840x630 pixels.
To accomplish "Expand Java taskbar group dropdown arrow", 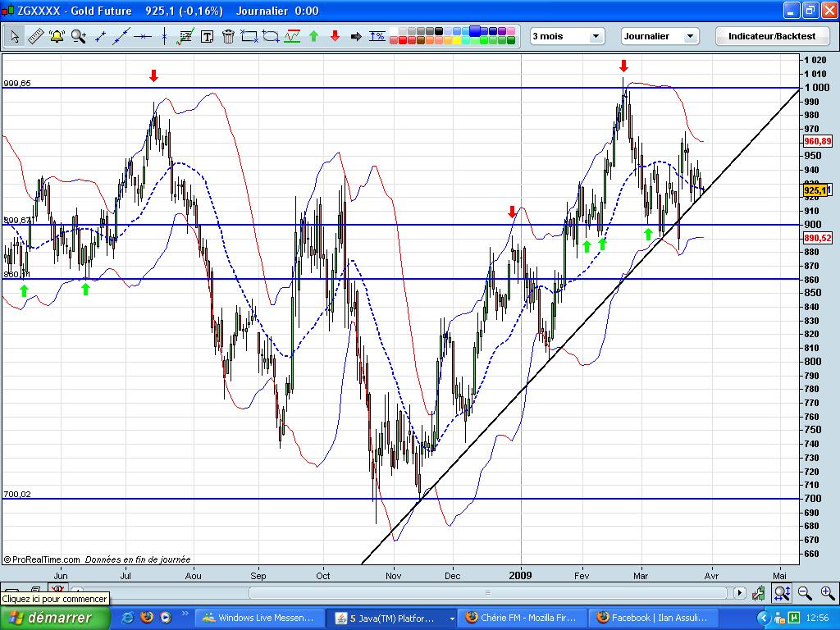I will pyautogui.click(x=452, y=619).
